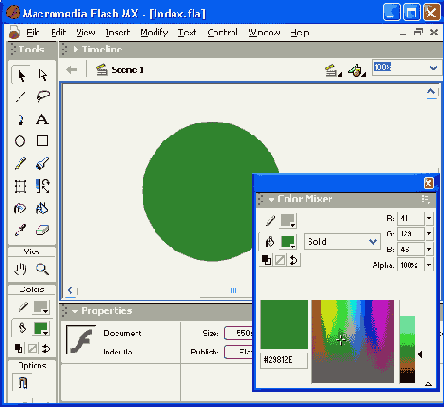Toggle the Snap to Objects magnet option
Screen dimensions: 444x407
coord(22,382)
